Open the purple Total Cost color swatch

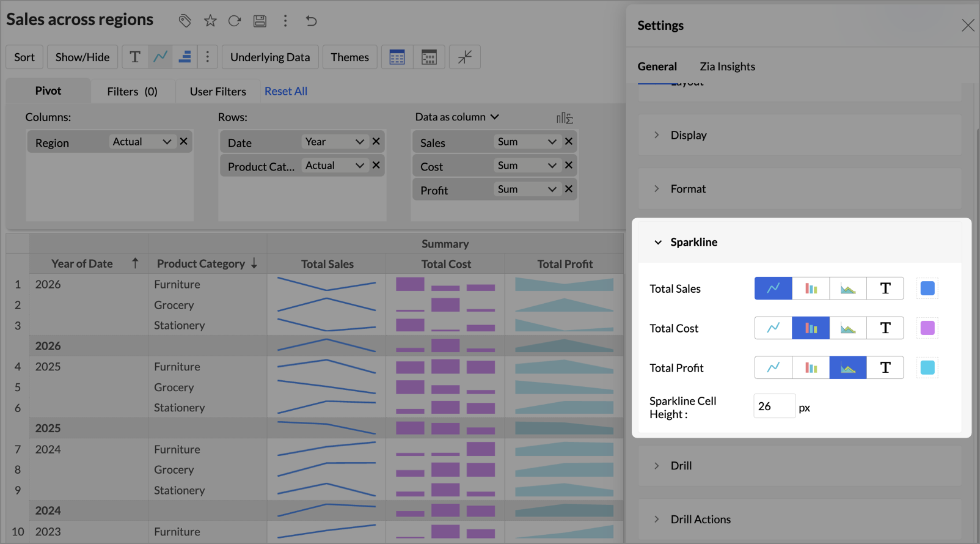pos(927,328)
